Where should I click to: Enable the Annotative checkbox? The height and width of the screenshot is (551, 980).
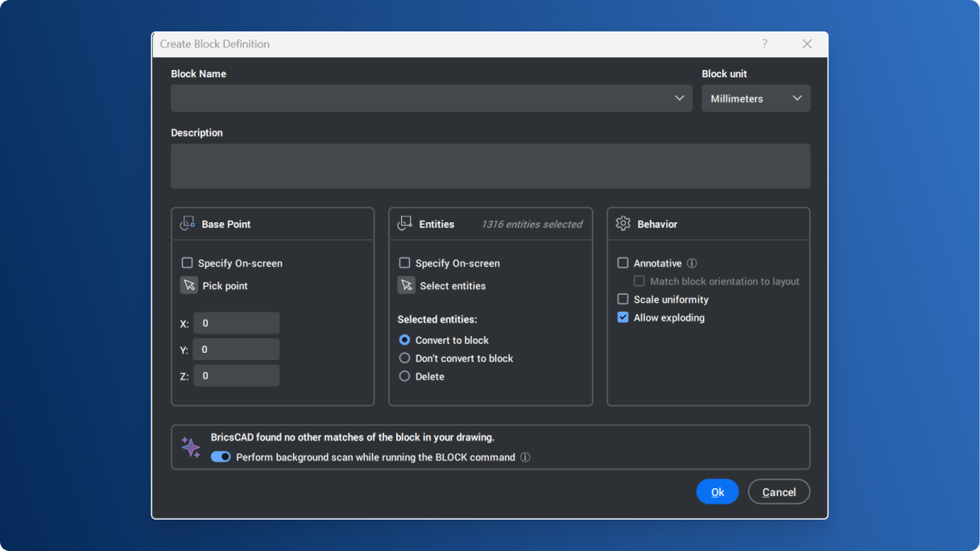pos(622,263)
